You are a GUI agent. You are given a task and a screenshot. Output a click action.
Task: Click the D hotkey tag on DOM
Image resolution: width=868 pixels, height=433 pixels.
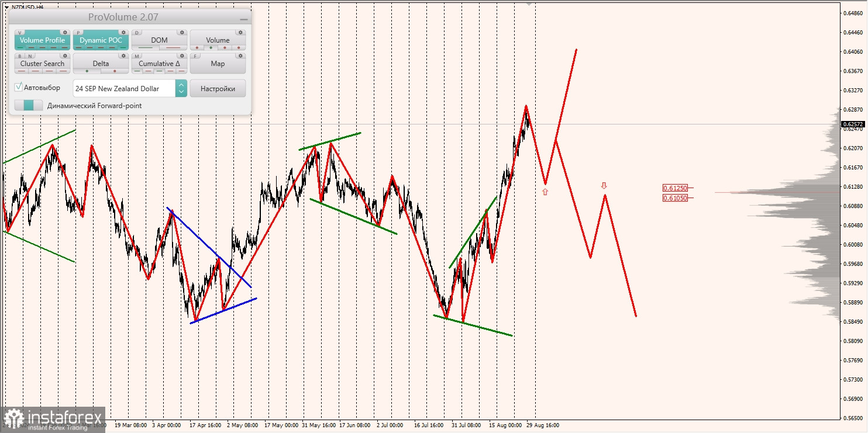[137, 33]
